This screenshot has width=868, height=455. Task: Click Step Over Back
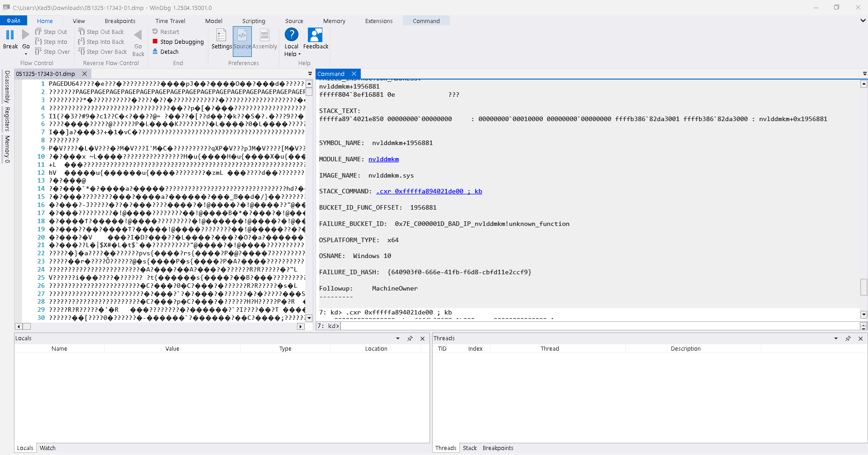[102, 52]
